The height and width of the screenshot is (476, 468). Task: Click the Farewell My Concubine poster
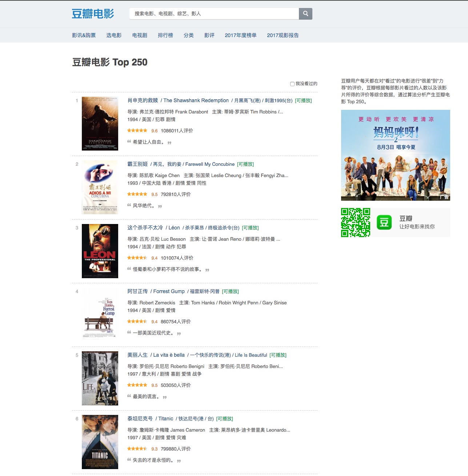pyautogui.click(x=100, y=187)
